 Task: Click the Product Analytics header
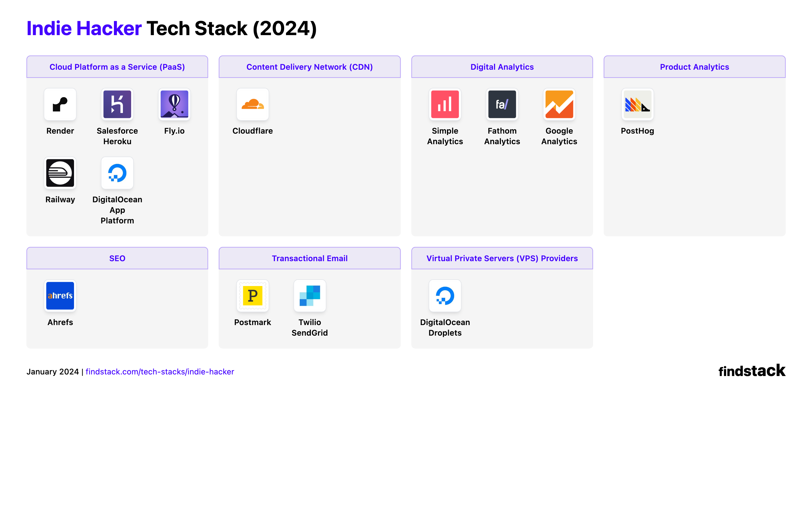(694, 67)
